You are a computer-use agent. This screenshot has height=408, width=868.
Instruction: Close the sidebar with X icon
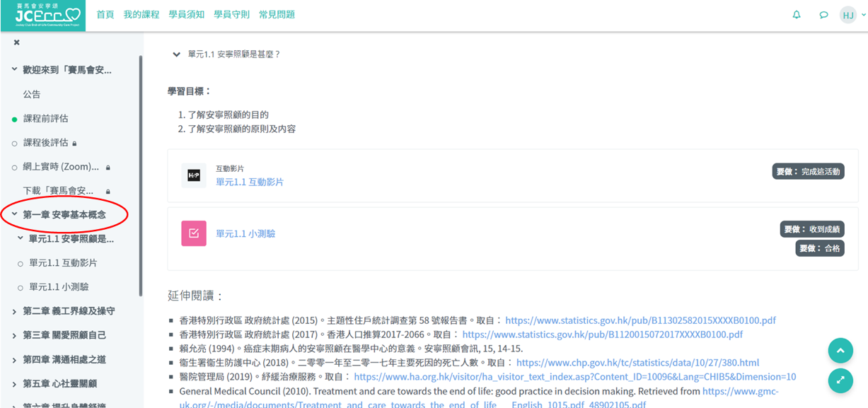[16, 42]
